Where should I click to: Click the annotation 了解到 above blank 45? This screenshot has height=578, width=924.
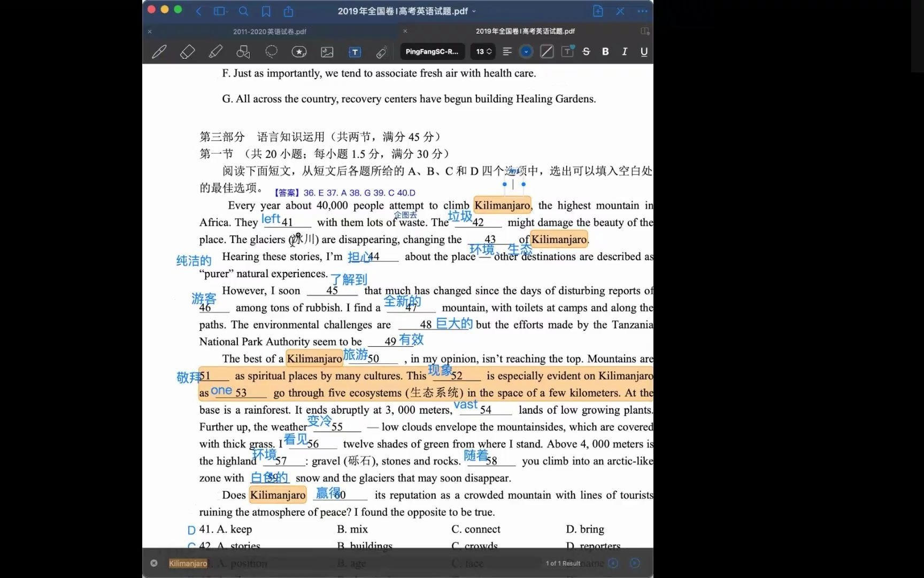[x=349, y=279]
